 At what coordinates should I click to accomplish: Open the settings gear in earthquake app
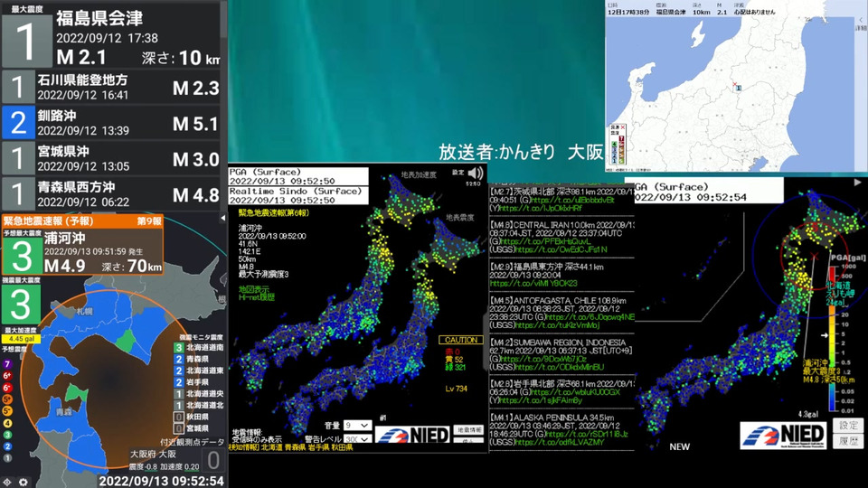point(24,482)
